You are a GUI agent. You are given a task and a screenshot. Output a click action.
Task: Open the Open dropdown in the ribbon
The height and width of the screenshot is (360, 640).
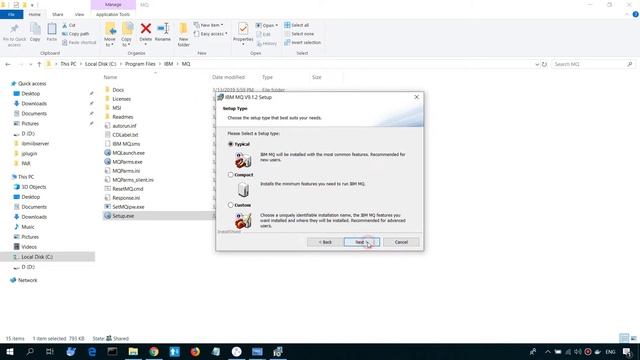267,25
